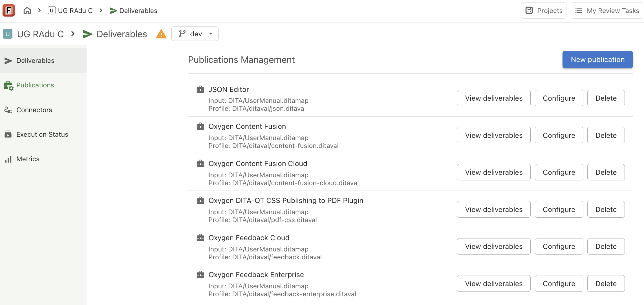Configure the Oxygen Content Fusion Cloud publication
This screenshot has width=644, height=305.
[x=559, y=172]
